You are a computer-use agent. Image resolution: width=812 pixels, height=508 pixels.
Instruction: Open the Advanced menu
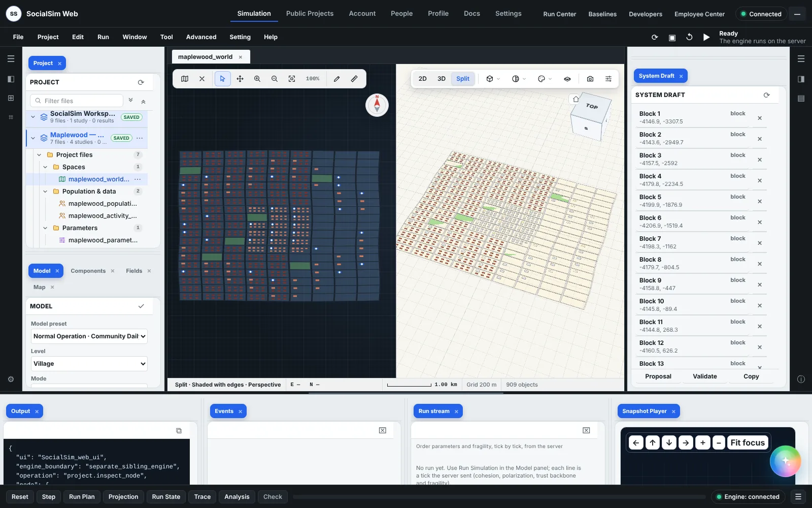click(201, 37)
